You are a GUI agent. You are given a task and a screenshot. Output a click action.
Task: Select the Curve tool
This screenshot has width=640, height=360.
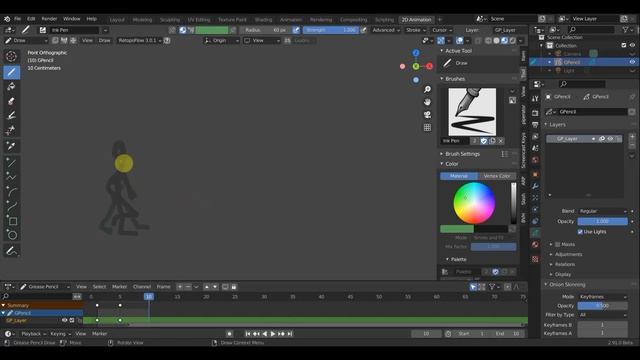point(11,206)
